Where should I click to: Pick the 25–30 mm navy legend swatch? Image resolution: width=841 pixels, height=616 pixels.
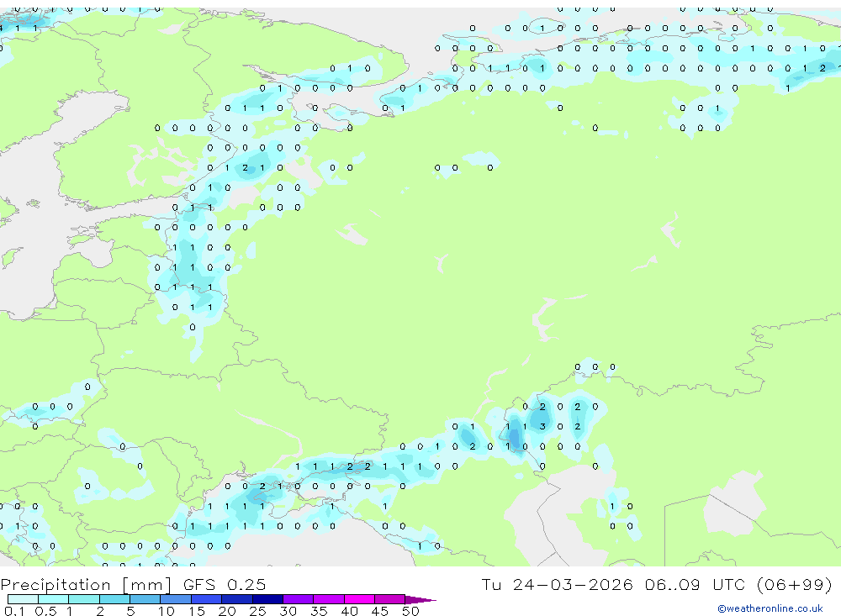point(267,599)
